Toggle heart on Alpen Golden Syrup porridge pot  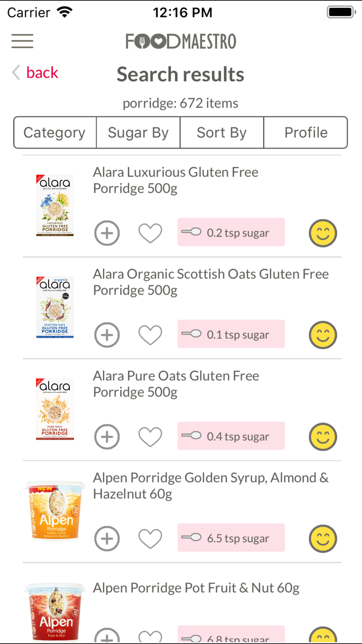pyautogui.click(x=150, y=538)
